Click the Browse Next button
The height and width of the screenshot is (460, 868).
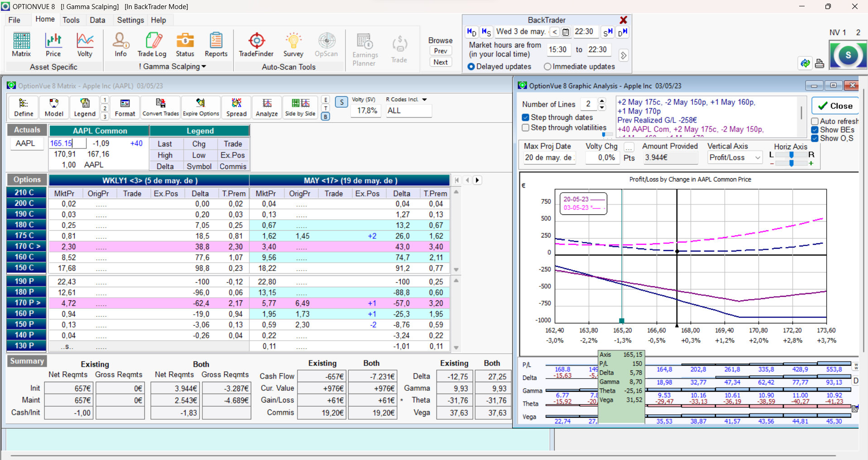(441, 62)
